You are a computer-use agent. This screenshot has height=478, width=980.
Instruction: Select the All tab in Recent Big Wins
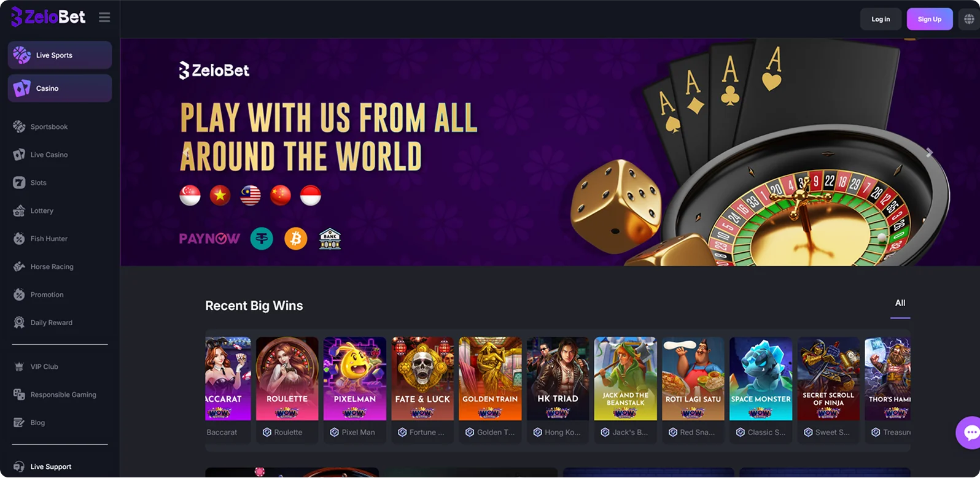[x=900, y=303]
